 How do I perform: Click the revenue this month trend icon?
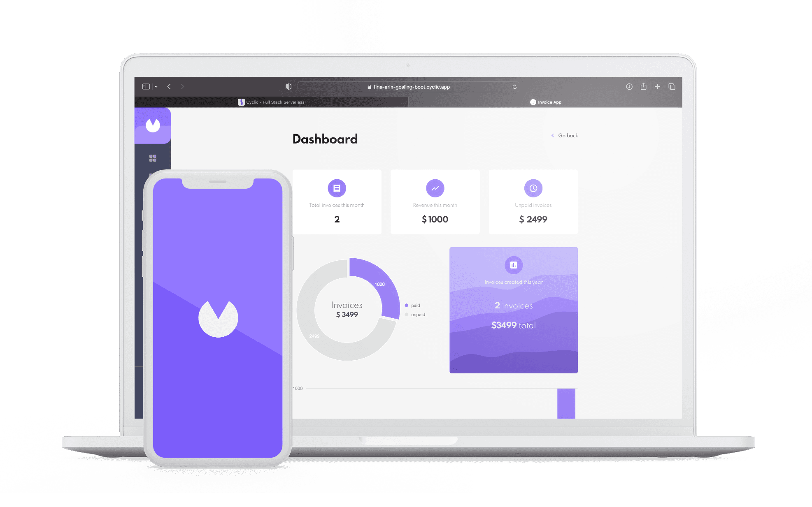click(x=435, y=188)
